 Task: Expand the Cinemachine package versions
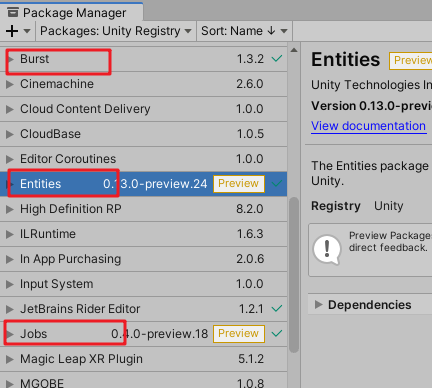point(10,84)
